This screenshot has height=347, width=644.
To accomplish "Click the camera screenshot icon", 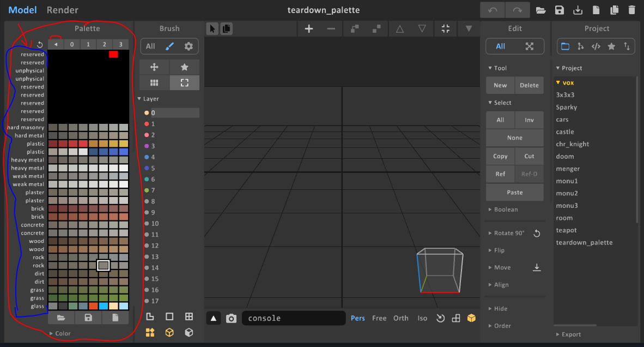I will (232, 318).
